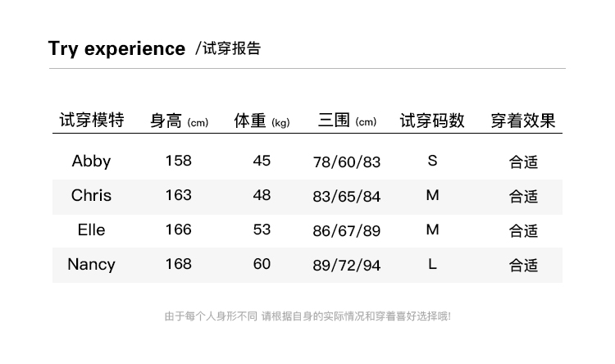Click the 三围 (cm) column header
The image size is (615, 364).
click(x=347, y=121)
